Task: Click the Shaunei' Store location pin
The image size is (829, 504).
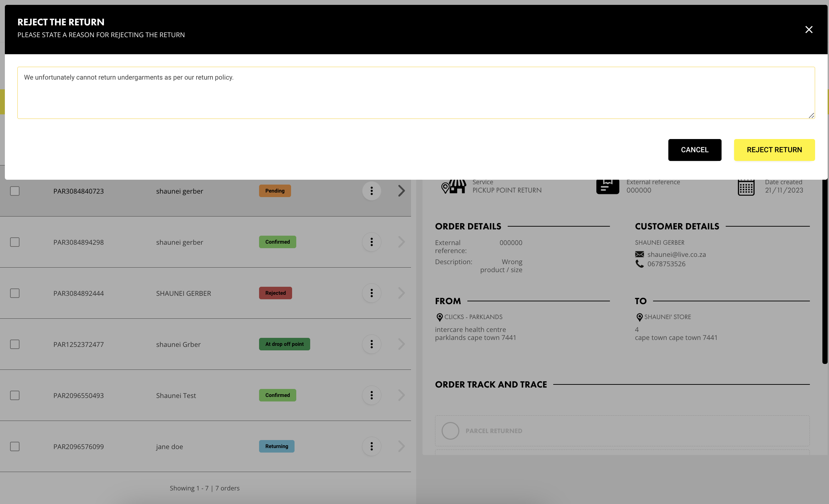Action: click(x=639, y=317)
